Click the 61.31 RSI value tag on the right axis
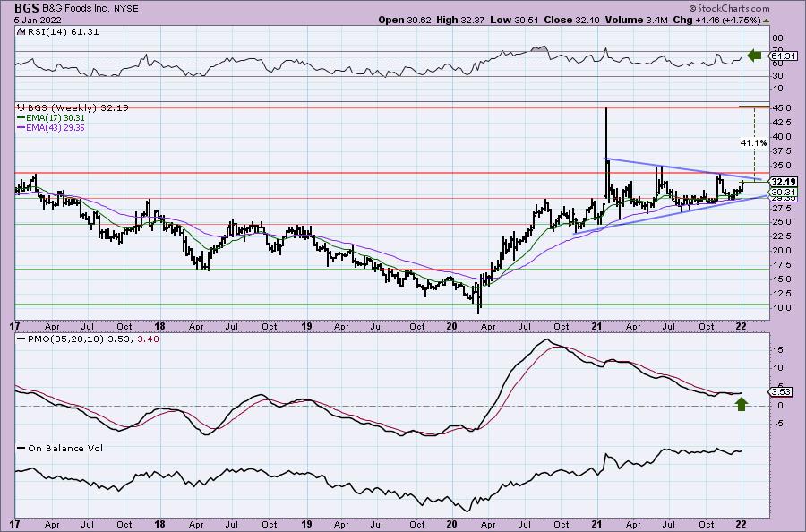This screenshot has width=806, height=532. [784, 56]
